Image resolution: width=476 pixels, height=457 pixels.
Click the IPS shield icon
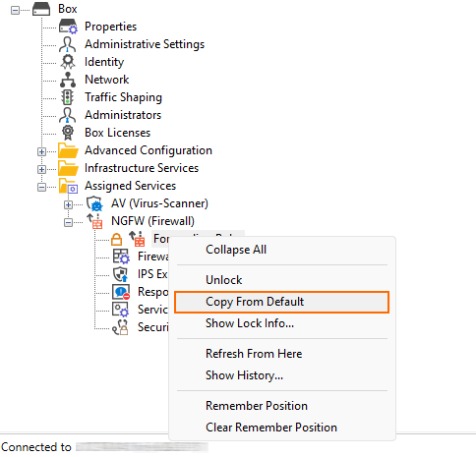click(x=120, y=274)
